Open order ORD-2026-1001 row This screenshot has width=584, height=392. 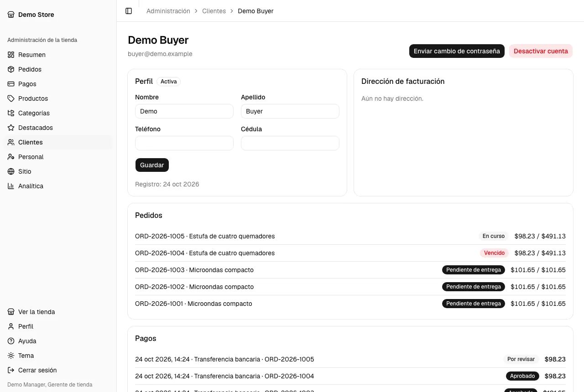pyautogui.click(x=350, y=304)
